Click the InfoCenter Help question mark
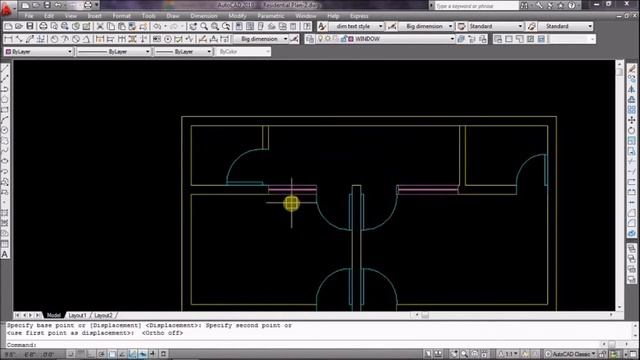Image resolution: width=640 pixels, height=360 pixels. [572, 6]
